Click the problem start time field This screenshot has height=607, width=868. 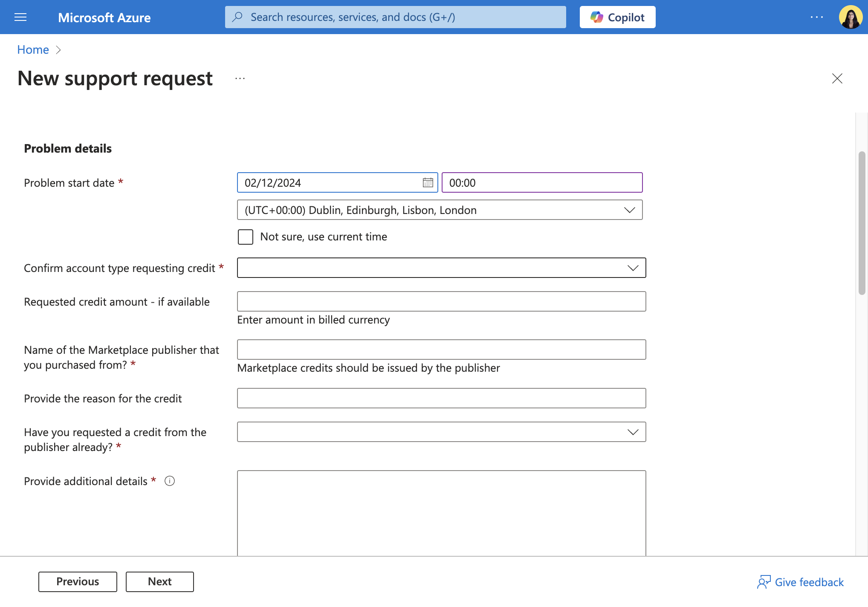click(x=542, y=182)
